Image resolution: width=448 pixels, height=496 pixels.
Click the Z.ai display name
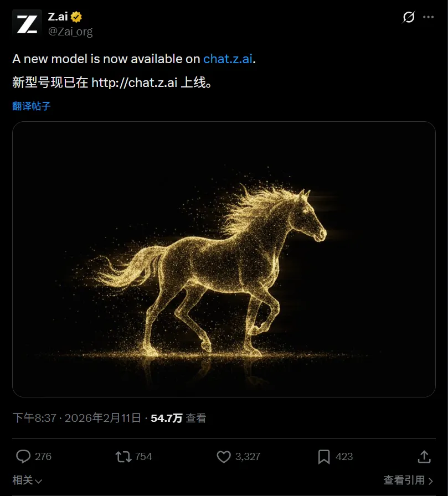(58, 17)
